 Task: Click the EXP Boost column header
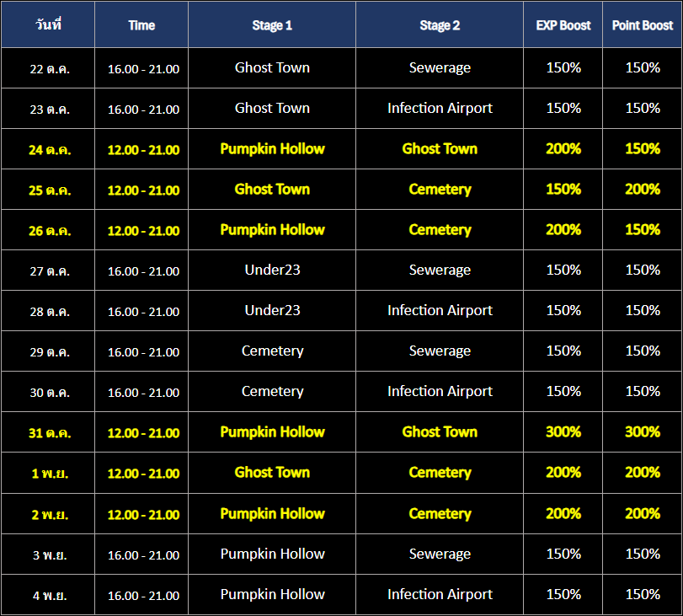563,25
